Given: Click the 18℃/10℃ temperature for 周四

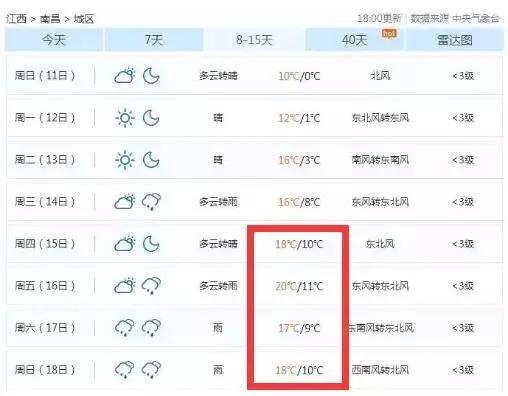Looking at the screenshot, I should [x=299, y=244].
